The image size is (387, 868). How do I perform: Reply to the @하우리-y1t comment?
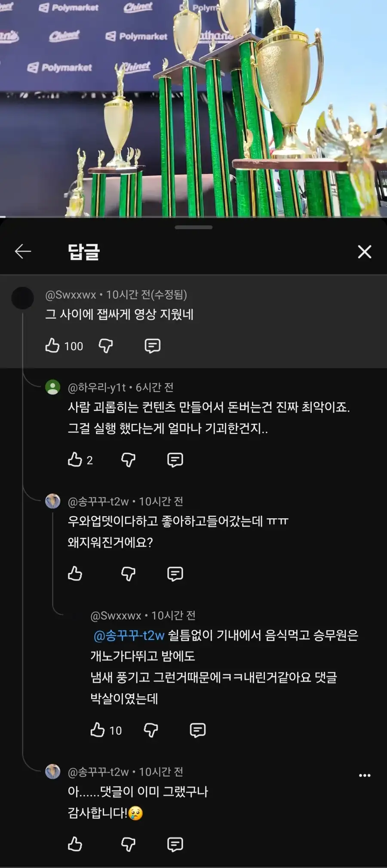point(175,460)
